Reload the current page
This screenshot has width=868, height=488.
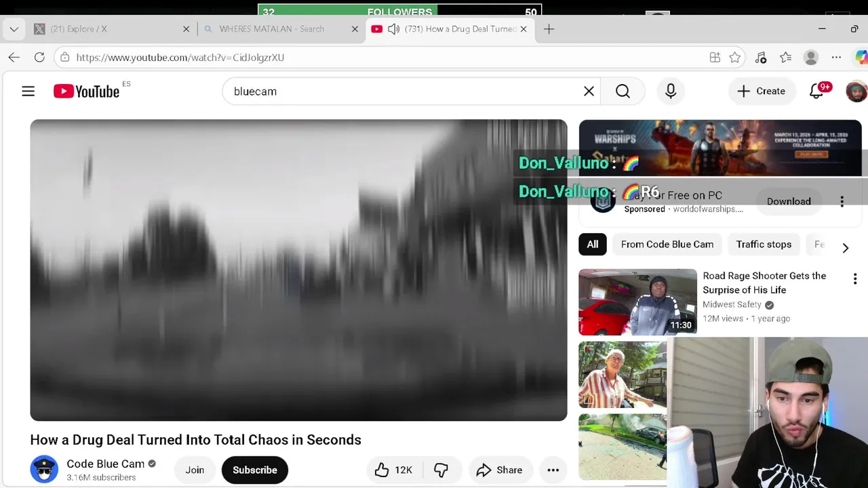click(x=39, y=58)
